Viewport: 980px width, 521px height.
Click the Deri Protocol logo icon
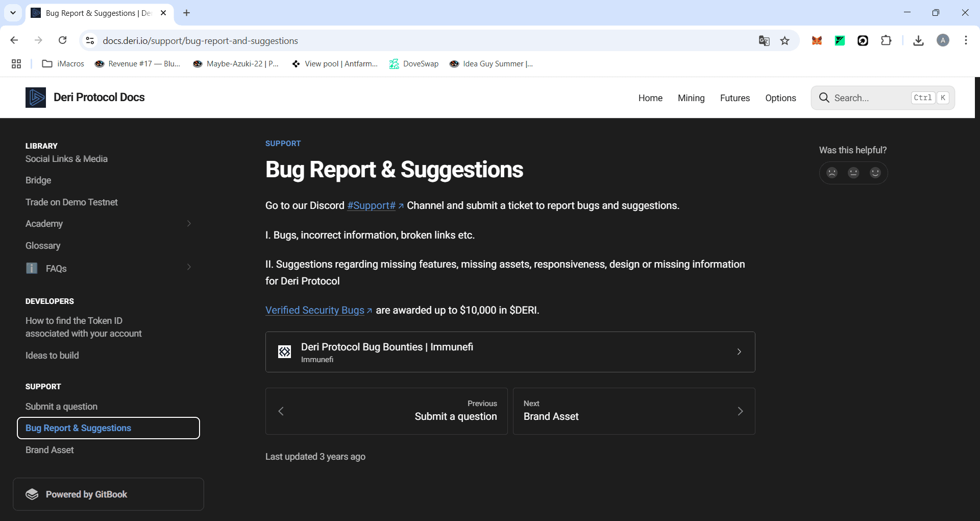click(x=36, y=97)
